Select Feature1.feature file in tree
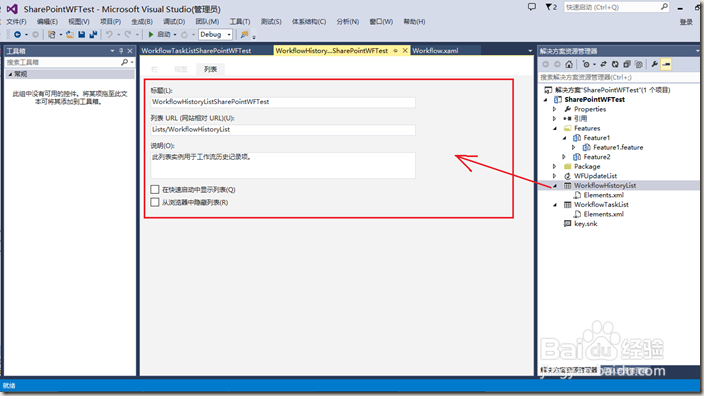The image size is (704, 396). 618,147
